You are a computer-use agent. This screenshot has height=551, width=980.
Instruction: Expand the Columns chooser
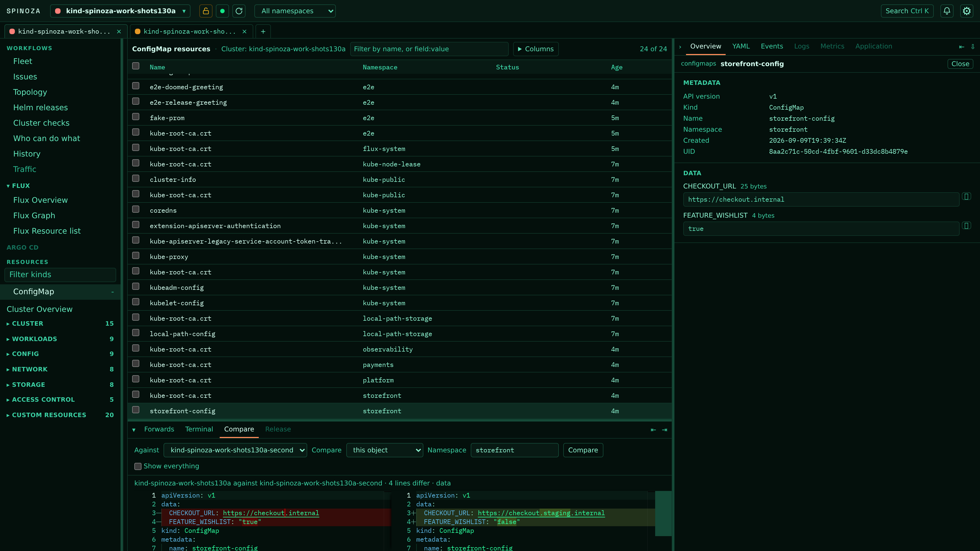pyautogui.click(x=536, y=49)
